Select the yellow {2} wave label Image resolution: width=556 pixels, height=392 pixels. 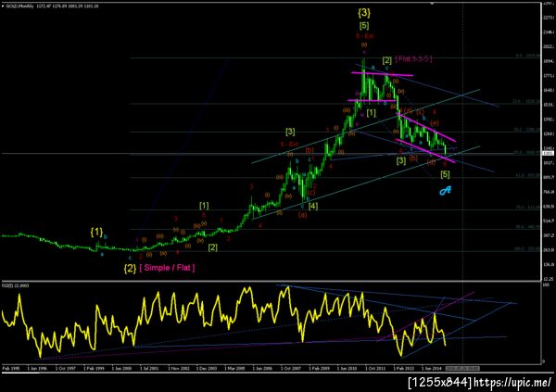pos(130,268)
